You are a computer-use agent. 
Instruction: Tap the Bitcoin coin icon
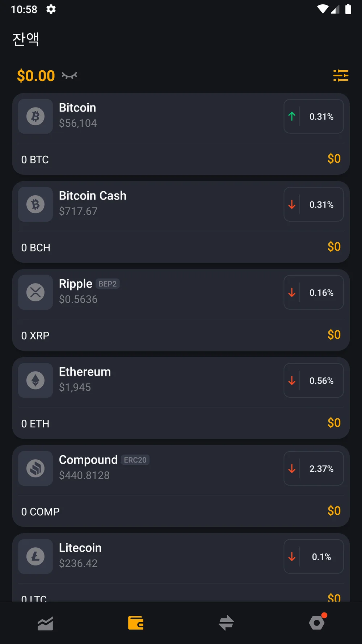[35, 116]
